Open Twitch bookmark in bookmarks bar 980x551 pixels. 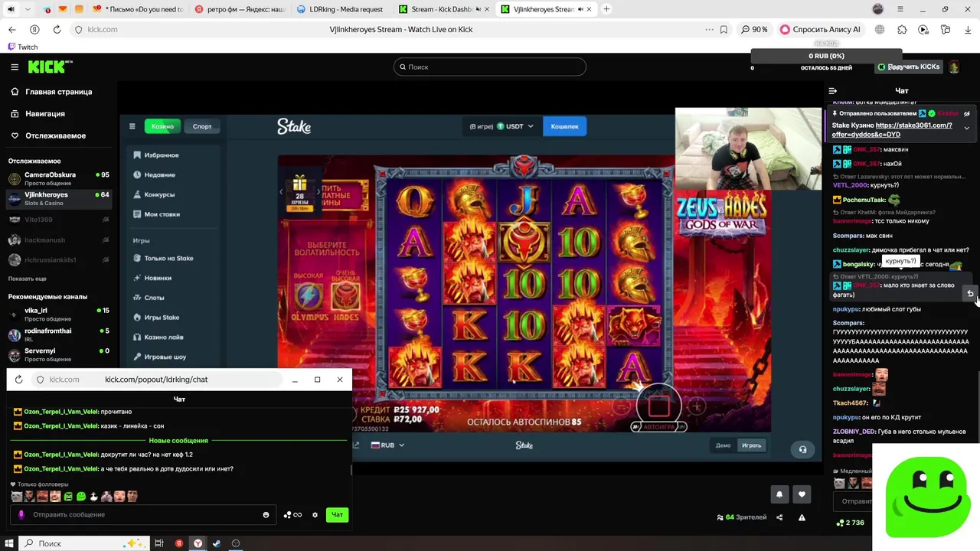[x=22, y=47]
